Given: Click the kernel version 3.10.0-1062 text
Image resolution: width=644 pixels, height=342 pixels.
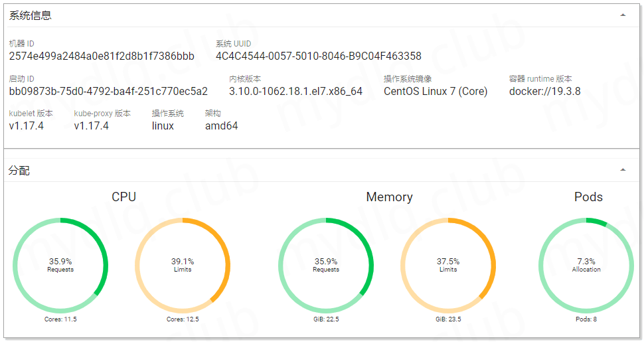Looking at the screenshot, I should [x=295, y=91].
